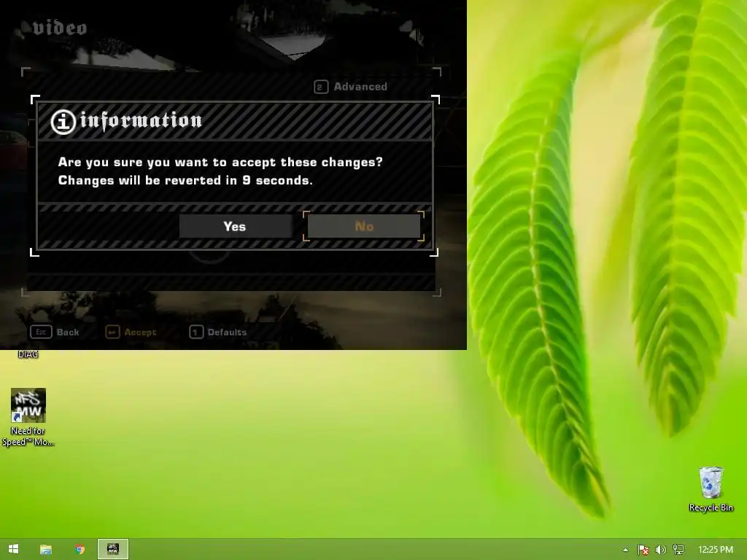The width and height of the screenshot is (747, 560).
Task: Open the Windows Start button
Action: click(x=14, y=549)
